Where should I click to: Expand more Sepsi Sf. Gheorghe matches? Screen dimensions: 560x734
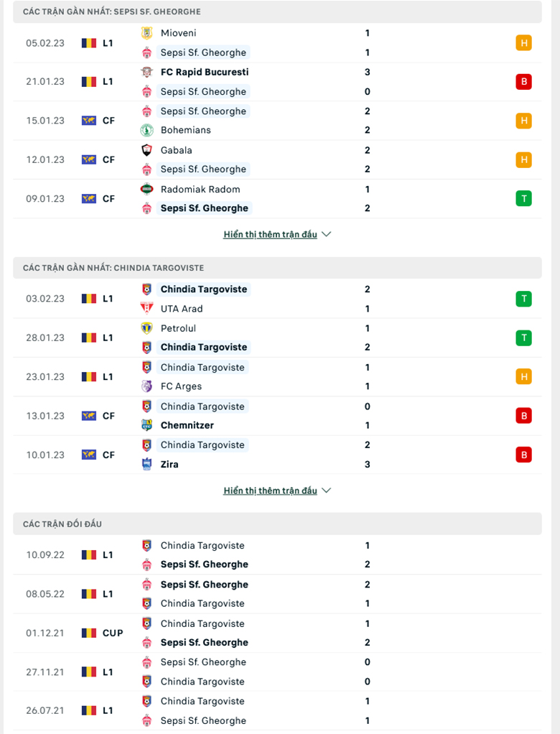click(277, 235)
